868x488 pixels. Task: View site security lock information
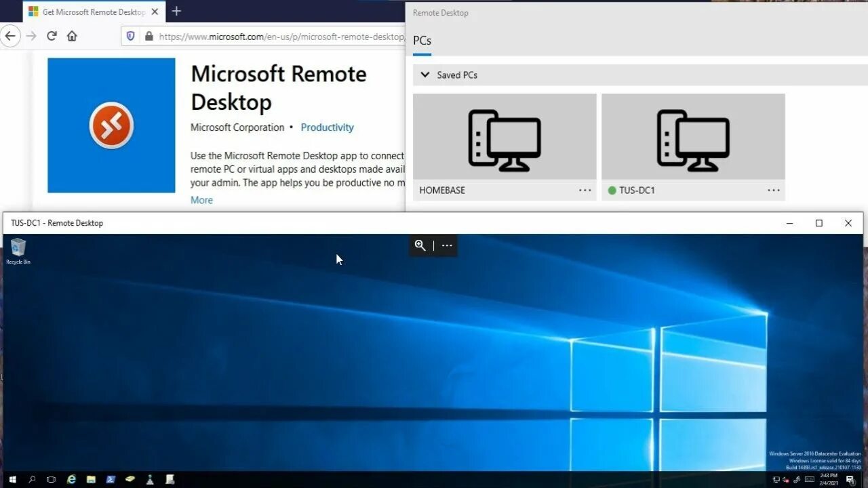[149, 36]
